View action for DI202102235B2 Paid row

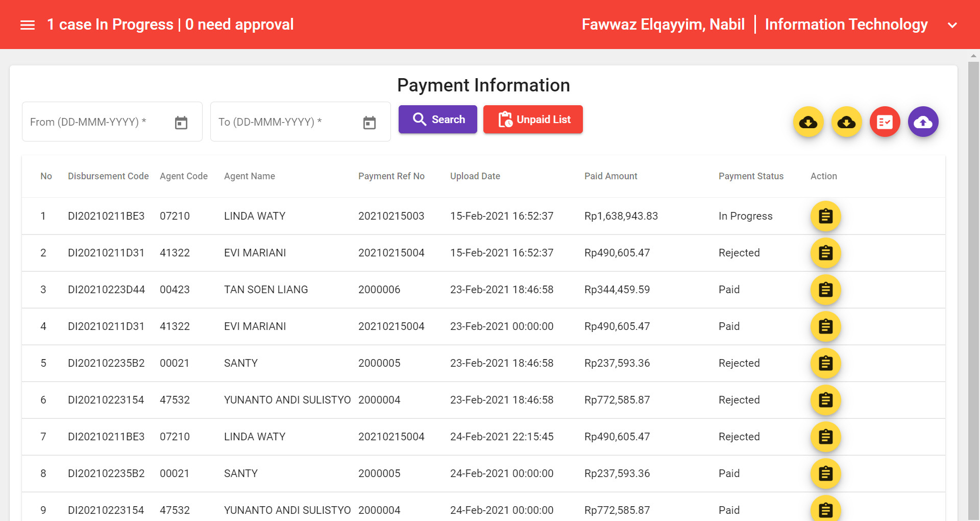(825, 473)
